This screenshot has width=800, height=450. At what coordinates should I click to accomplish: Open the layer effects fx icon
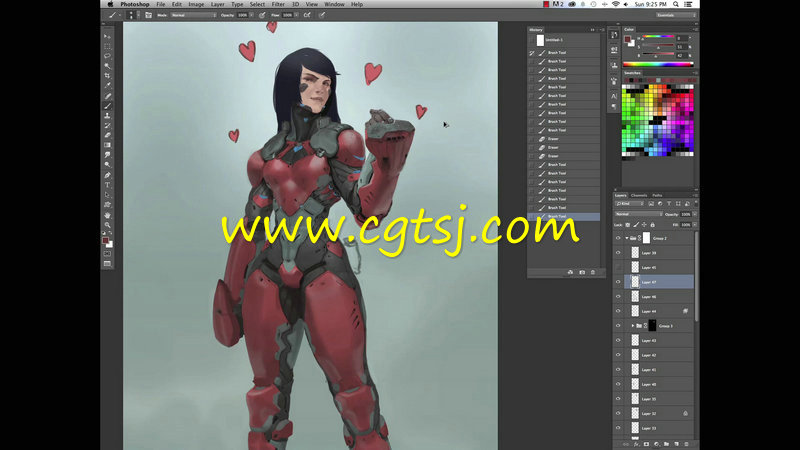(636, 444)
